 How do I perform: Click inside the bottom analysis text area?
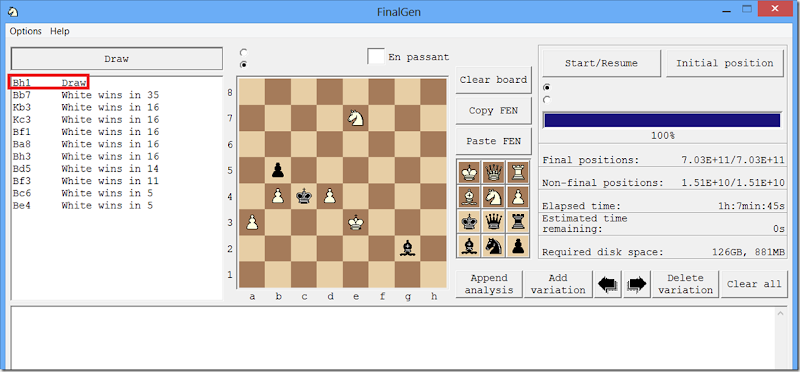393,338
